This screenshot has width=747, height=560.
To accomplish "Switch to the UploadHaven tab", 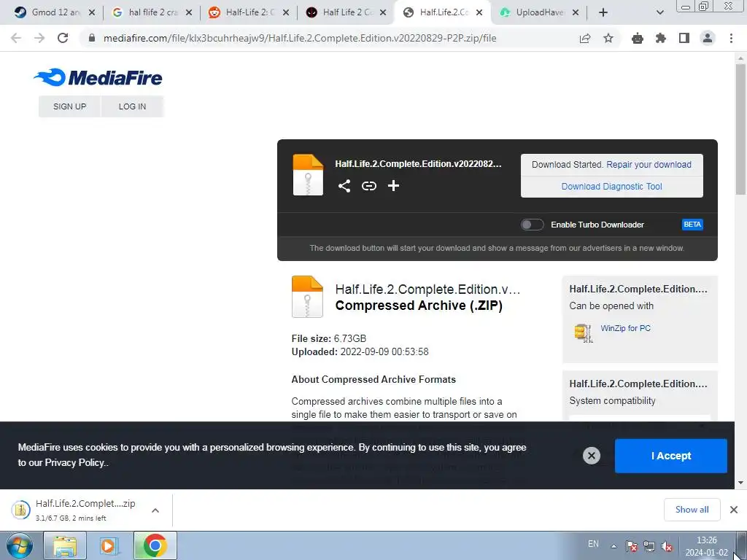I will [540, 12].
